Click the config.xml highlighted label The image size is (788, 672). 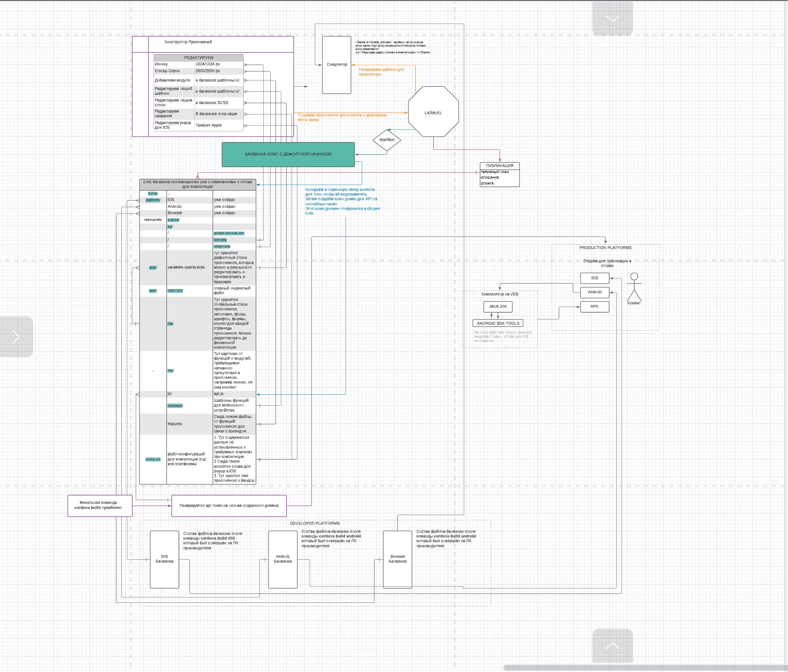[153, 459]
